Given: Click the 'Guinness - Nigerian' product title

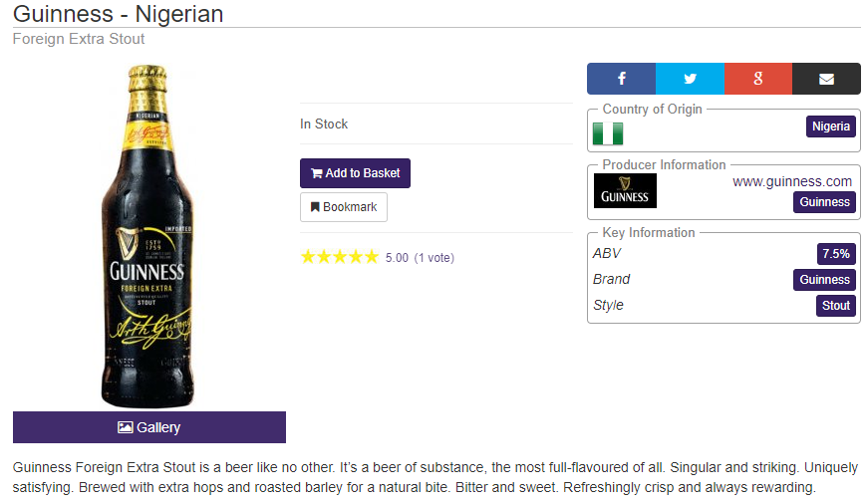Looking at the screenshot, I should pos(118,14).
